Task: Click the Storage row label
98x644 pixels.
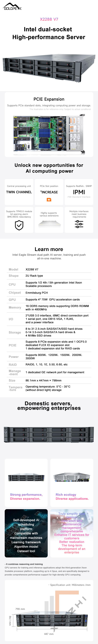Action: 15,332
